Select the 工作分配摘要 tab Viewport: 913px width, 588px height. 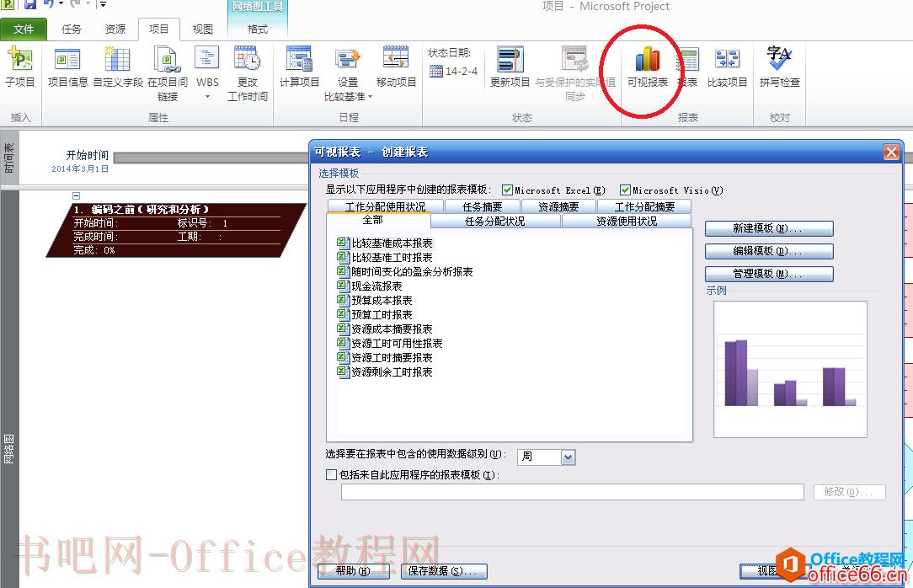coord(644,206)
